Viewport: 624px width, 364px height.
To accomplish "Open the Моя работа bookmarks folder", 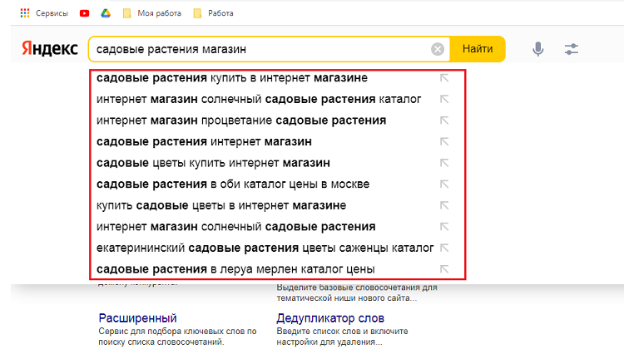I will (152, 13).
